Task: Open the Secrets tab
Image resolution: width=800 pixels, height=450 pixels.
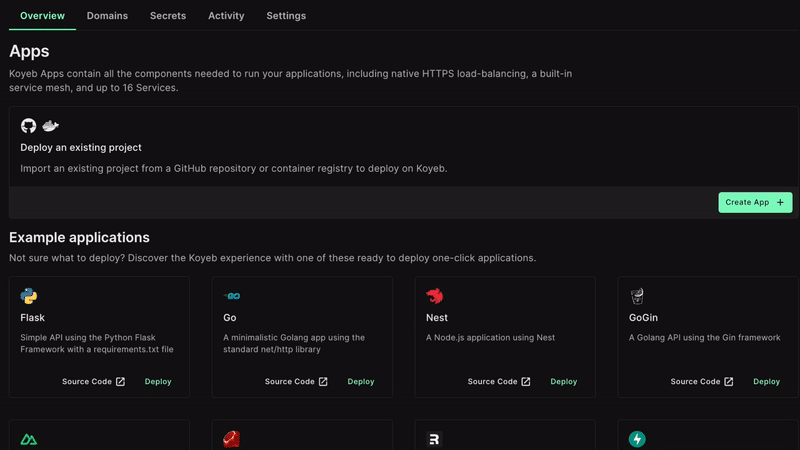Action: pyautogui.click(x=168, y=16)
